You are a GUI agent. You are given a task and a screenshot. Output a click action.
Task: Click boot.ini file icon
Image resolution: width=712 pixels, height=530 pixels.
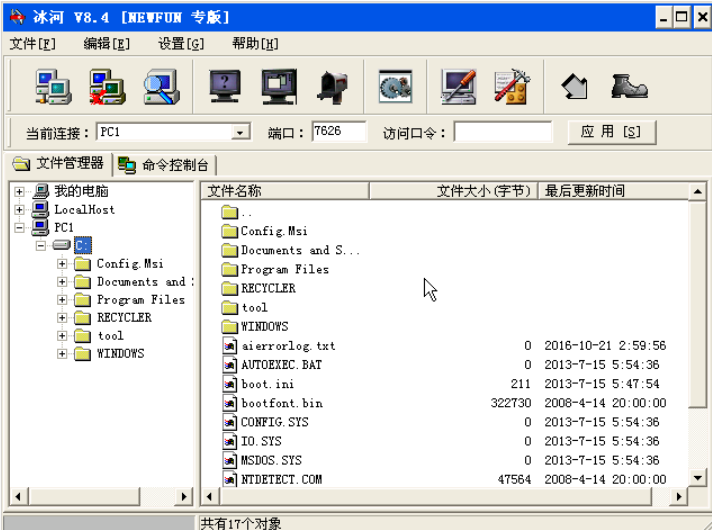coord(230,384)
